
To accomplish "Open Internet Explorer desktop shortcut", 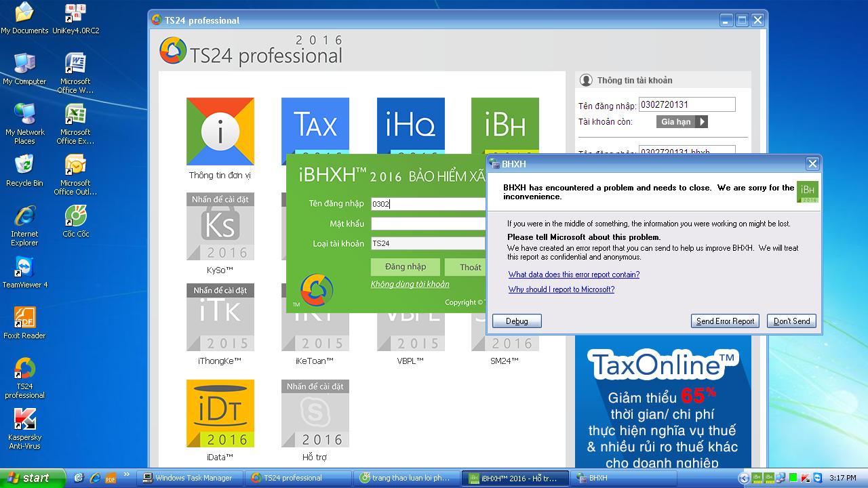I will (x=24, y=226).
